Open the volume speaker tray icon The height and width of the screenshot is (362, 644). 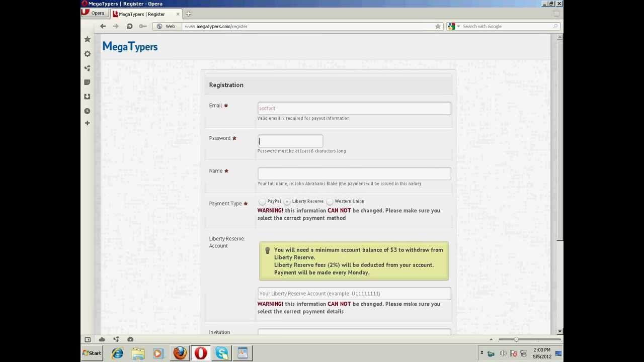503,353
